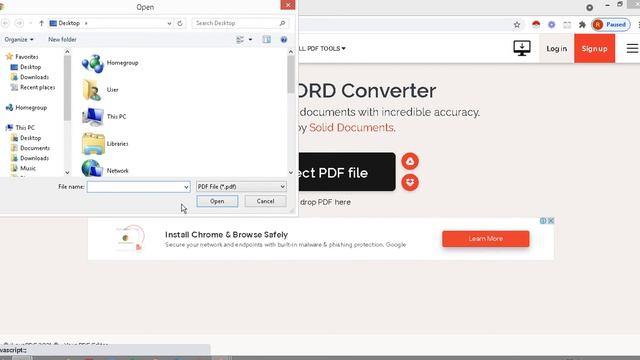Open dialog help question mark icon
Image resolution: width=640 pixels, height=360 pixels.
pos(284,40)
